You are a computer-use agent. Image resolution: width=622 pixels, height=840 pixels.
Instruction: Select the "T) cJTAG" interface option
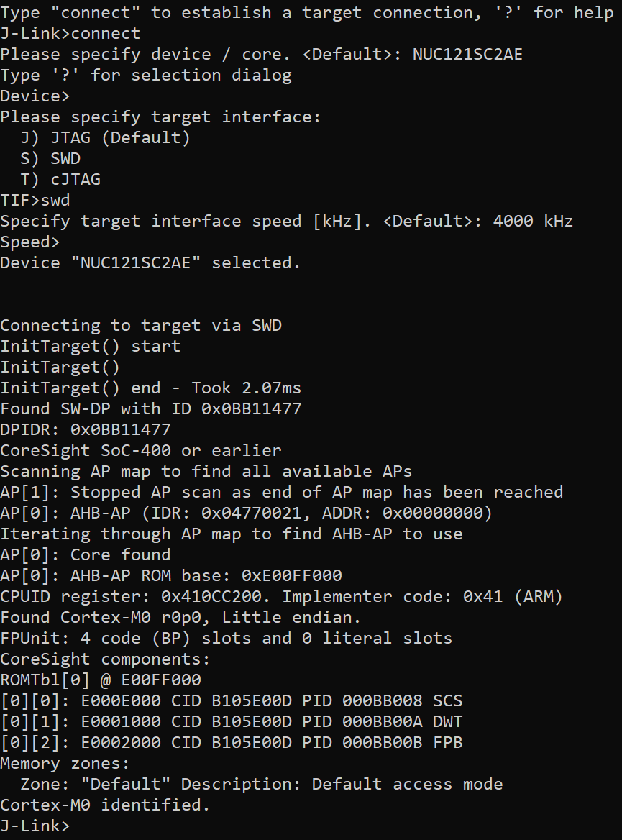point(61,179)
